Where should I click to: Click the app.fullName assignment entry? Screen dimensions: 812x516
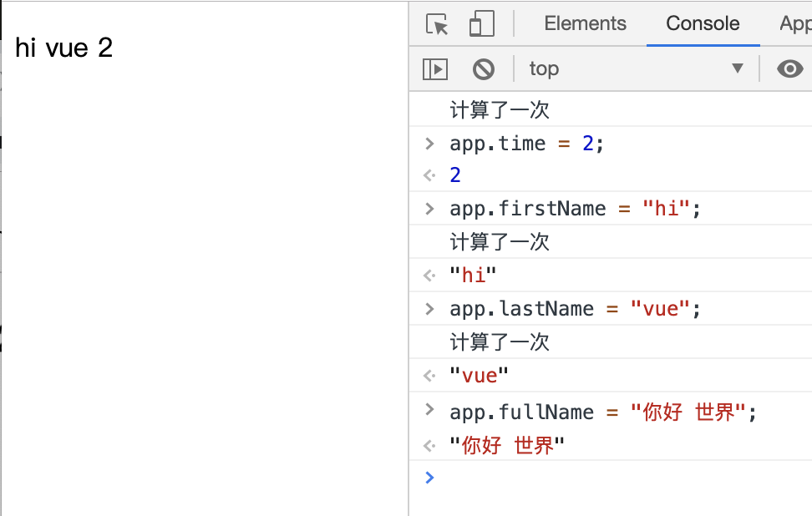tap(603, 412)
